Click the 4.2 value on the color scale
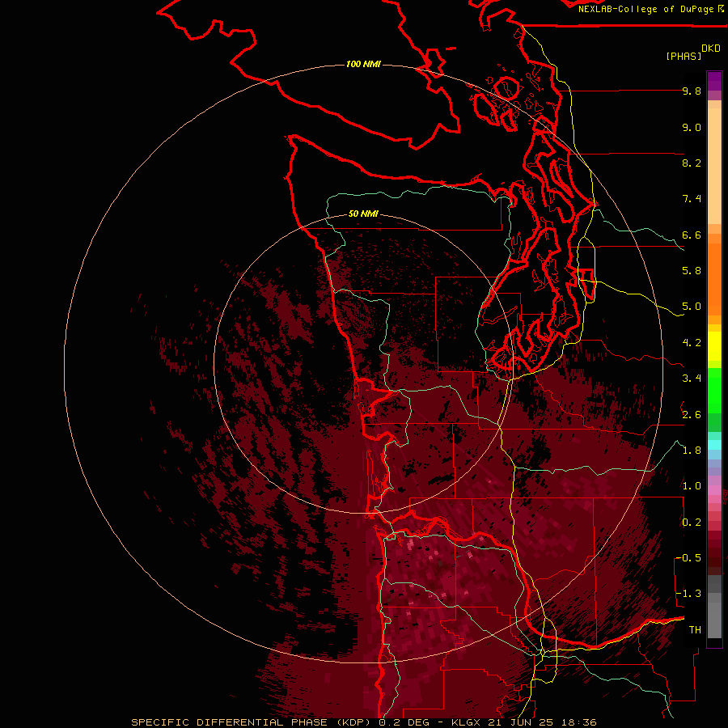 pos(692,343)
